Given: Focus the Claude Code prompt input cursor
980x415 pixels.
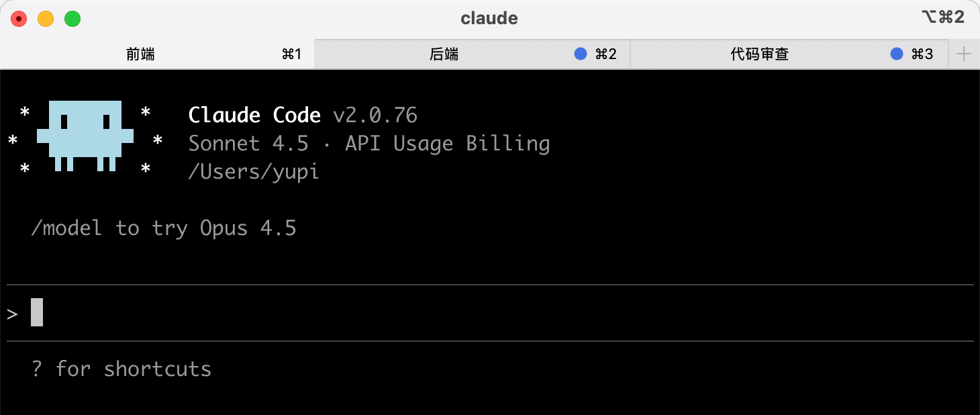Looking at the screenshot, I should (x=37, y=313).
